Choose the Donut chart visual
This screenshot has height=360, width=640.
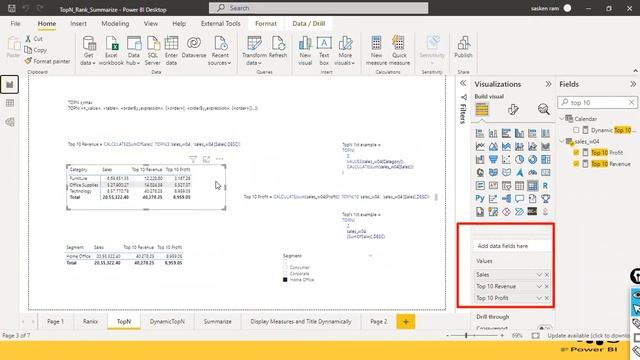(x=532, y=160)
